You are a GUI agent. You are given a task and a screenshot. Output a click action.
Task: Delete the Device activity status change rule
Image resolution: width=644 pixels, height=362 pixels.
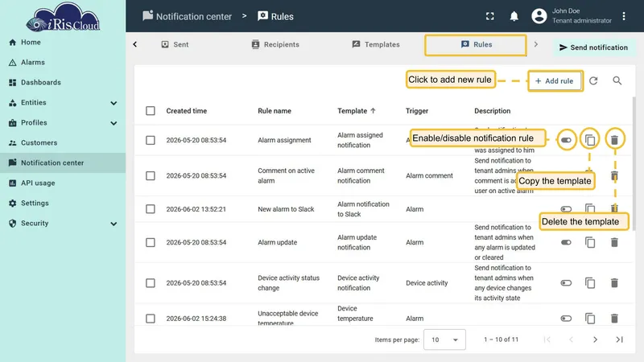[x=614, y=283]
